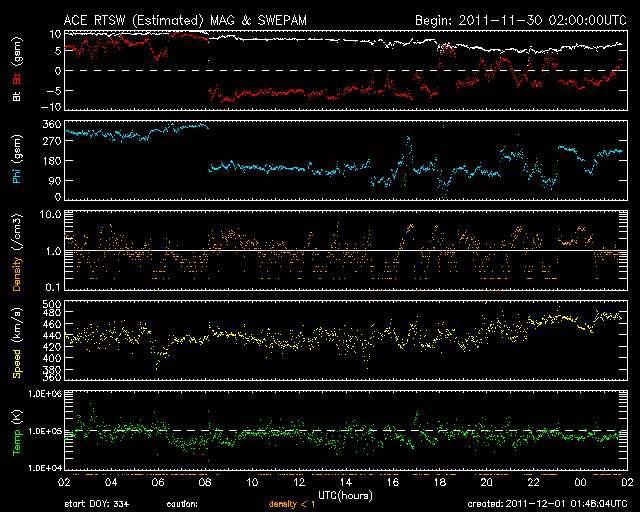Click the "created: 2011-12-01 01:46:04UTC" footer text
Screen dimensions: 640x512
pyautogui.click(x=547, y=504)
